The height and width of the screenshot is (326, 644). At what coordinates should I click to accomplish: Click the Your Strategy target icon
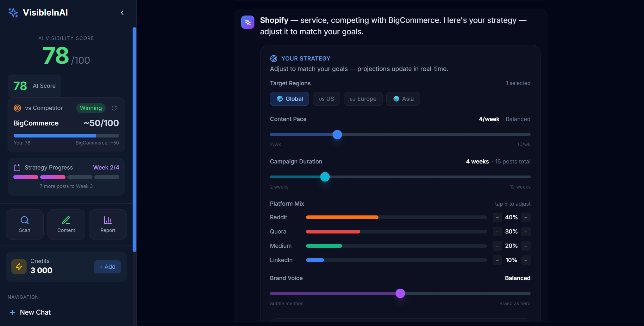274,59
